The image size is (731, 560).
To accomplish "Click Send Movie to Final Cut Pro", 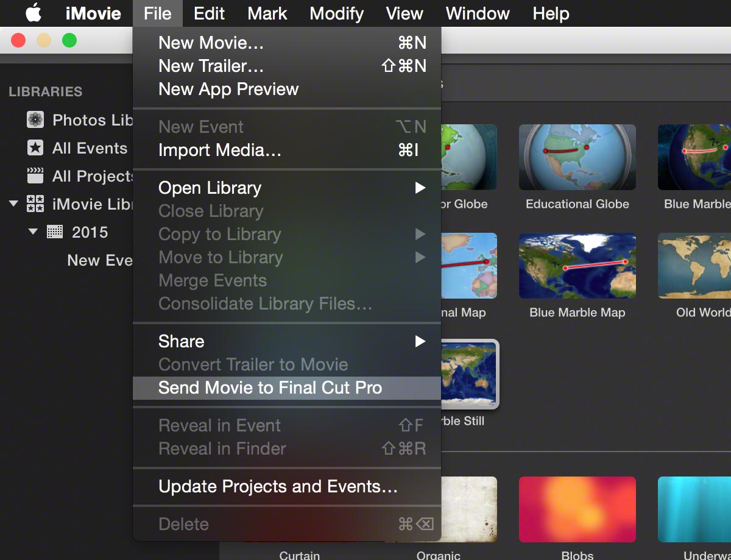I will pos(287,388).
